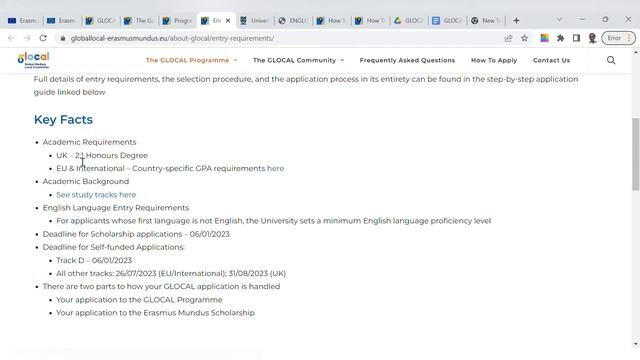Click 'Track D – 06/01/2023' text
Viewport: 640px width, 360px height.
pos(94,260)
